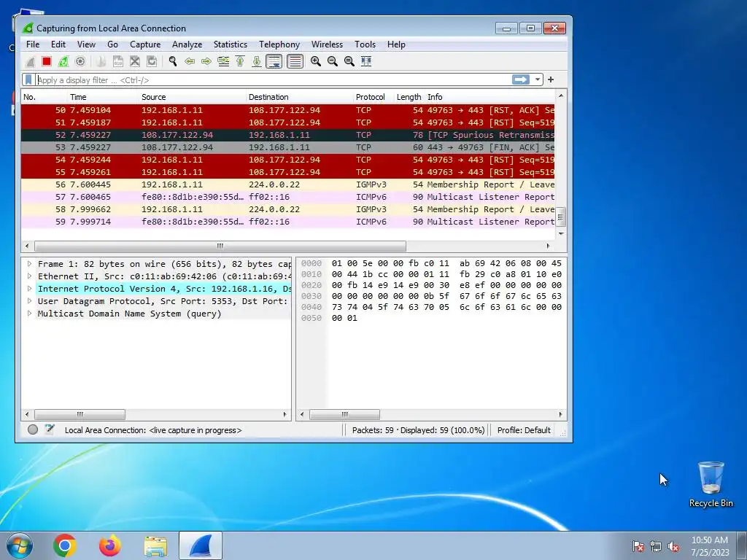Click packet details pane horizontal scrollbar

pyautogui.click(x=80, y=414)
